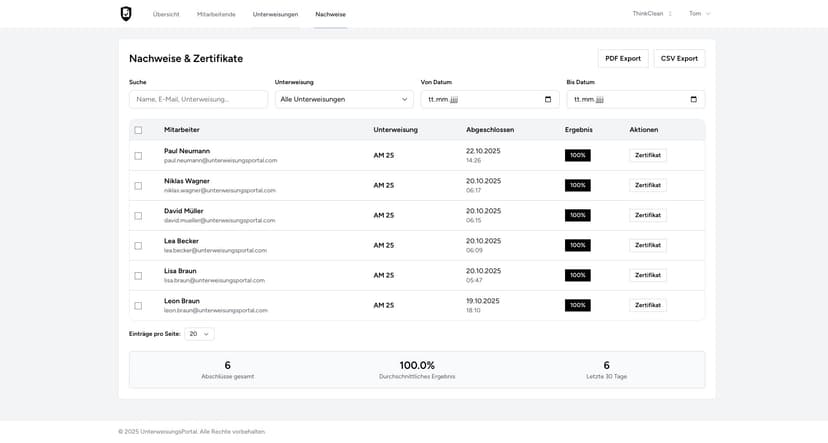Click the shield logo in header
The image size is (828, 443).
pos(126,14)
